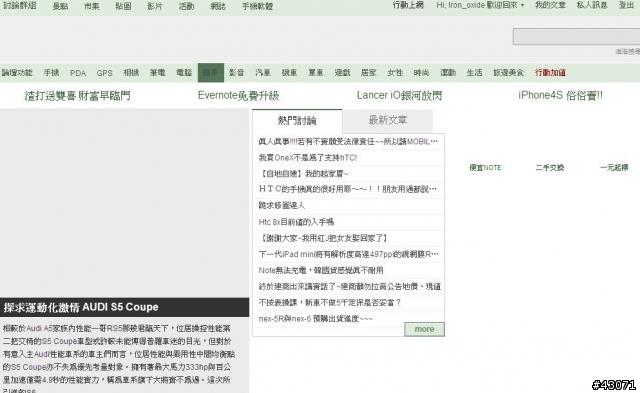
Task: Open 私人訊息 inbox
Action: (592, 5)
